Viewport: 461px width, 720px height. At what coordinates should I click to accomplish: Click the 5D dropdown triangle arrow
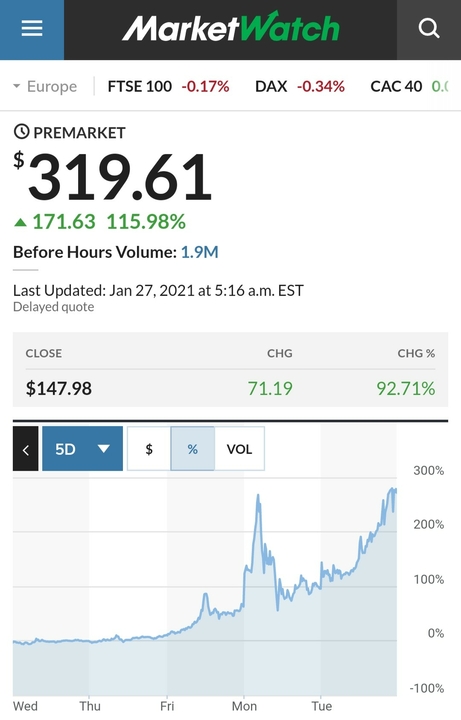click(x=104, y=449)
